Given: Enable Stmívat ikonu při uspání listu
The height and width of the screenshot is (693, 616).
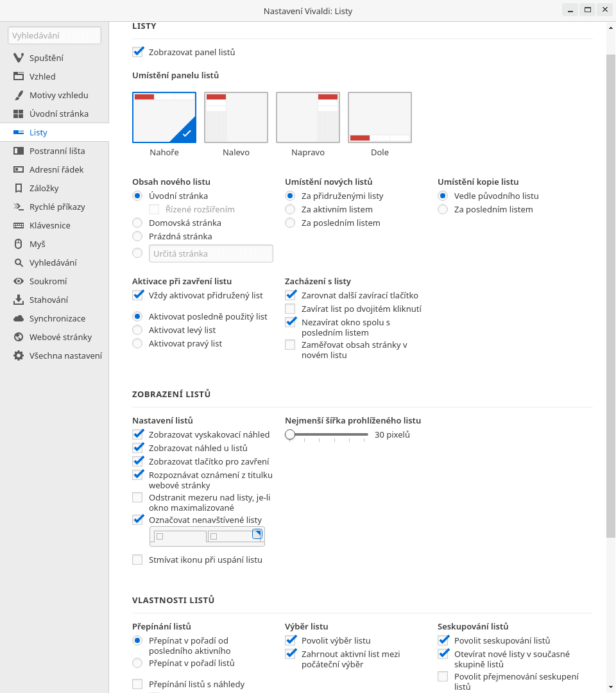Looking at the screenshot, I should 137,560.
